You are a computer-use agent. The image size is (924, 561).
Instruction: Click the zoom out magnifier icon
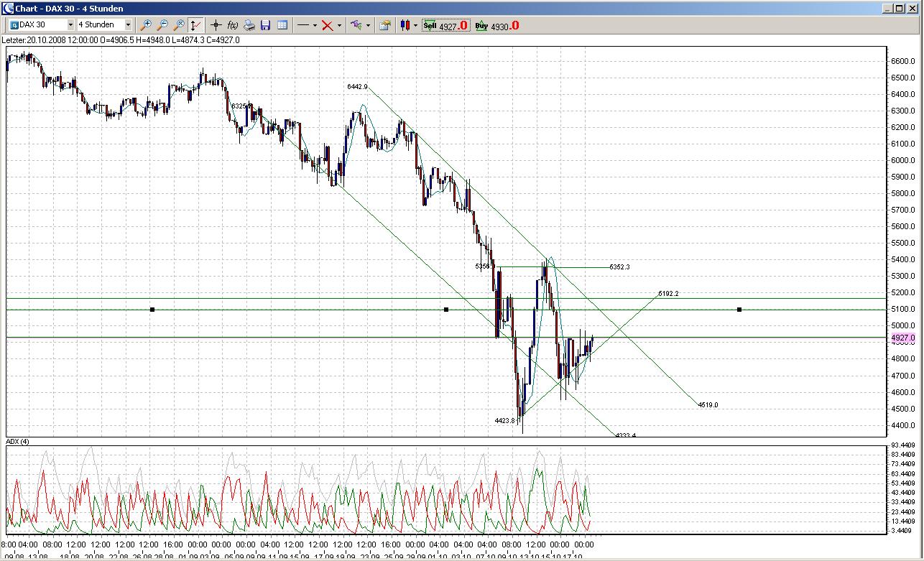click(x=163, y=25)
